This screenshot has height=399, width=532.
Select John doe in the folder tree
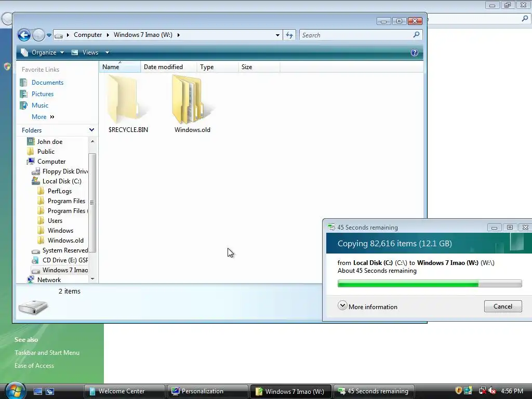pos(49,141)
